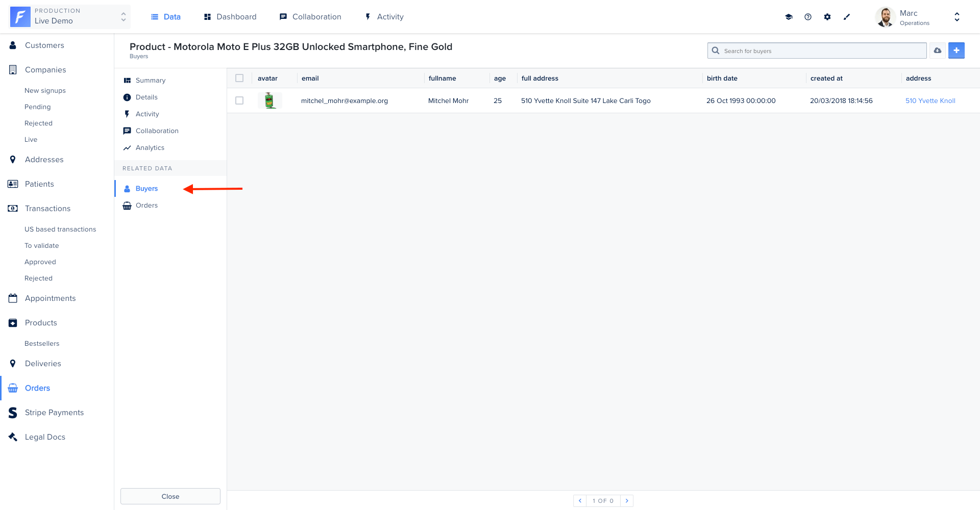Click the Patients ID card icon
This screenshot has width=980, height=510.
tap(13, 184)
